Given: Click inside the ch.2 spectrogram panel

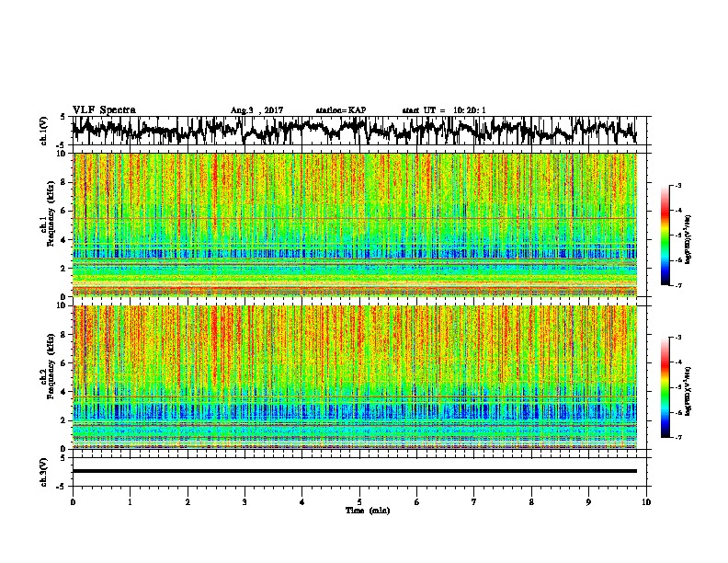Looking at the screenshot, I should point(354,377).
